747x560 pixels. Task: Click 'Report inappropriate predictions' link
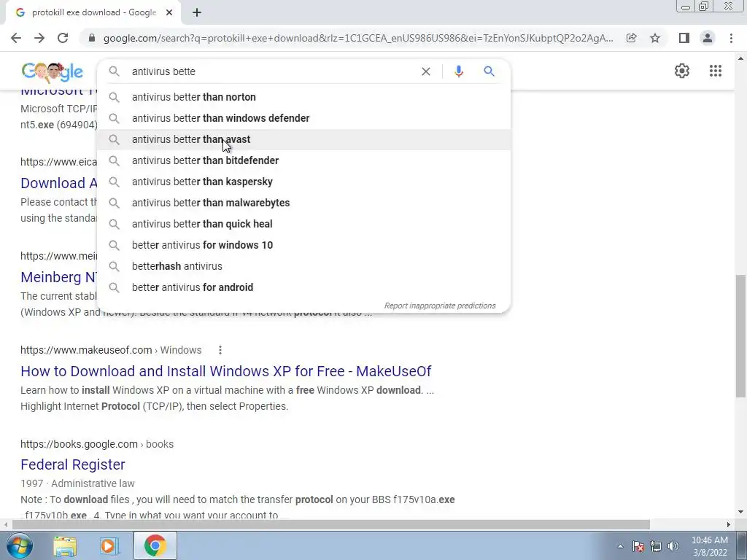click(x=440, y=306)
